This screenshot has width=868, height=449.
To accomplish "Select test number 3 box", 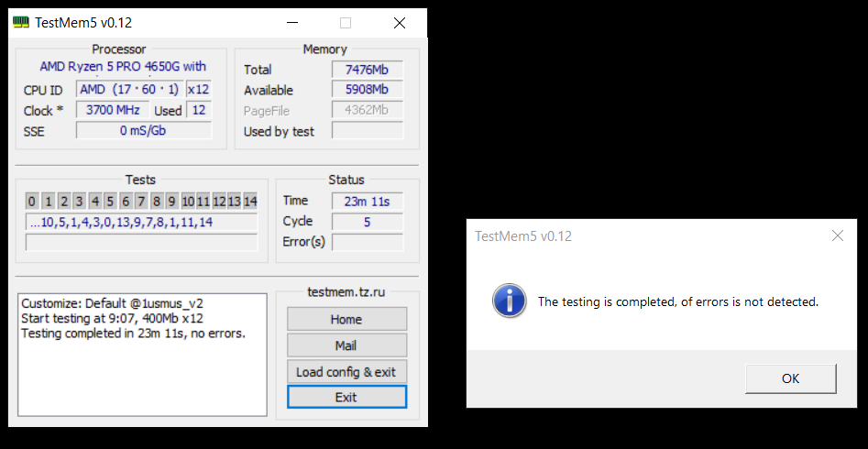I will pyautogui.click(x=79, y=201).
